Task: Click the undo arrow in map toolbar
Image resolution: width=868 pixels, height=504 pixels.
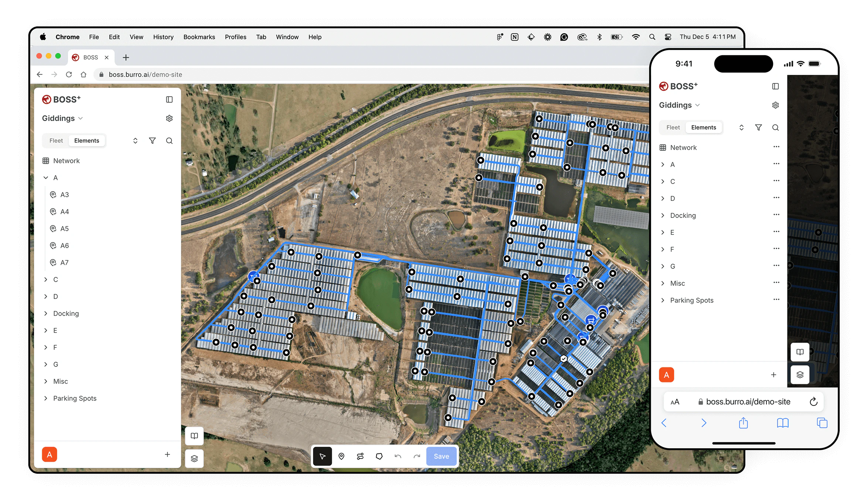Action: [398, 456]
